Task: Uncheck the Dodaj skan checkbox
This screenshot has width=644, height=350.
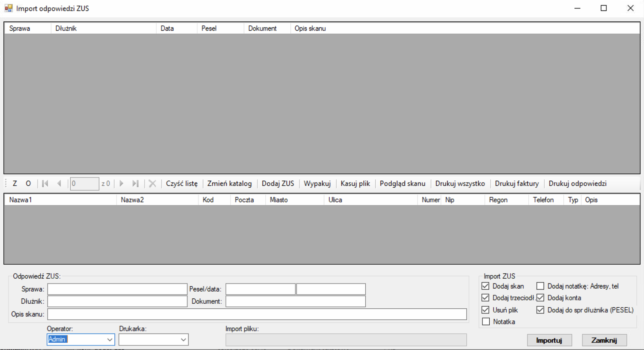Action: coord(485,286)
